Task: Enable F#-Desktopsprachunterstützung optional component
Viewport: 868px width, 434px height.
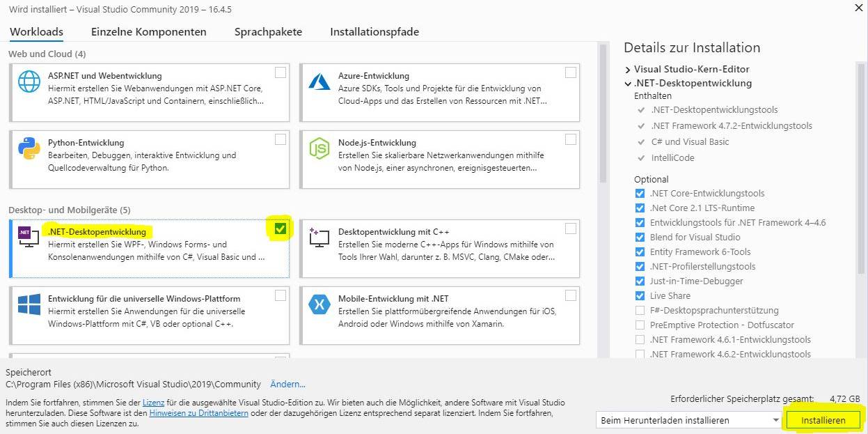Action: (640, 311)
